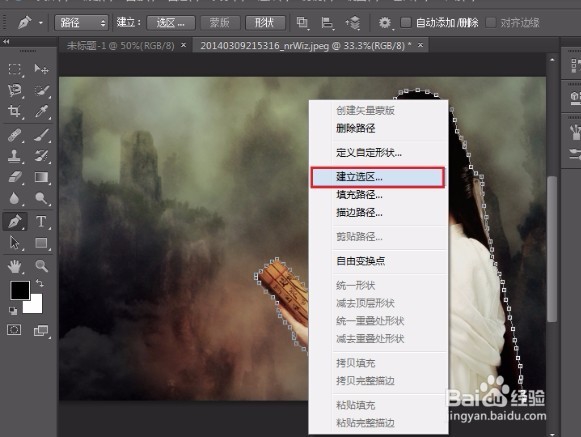Viewport: 581px width, 437px height.
Task: Choose 建立选区... from context menu
Action: point(377,177)
